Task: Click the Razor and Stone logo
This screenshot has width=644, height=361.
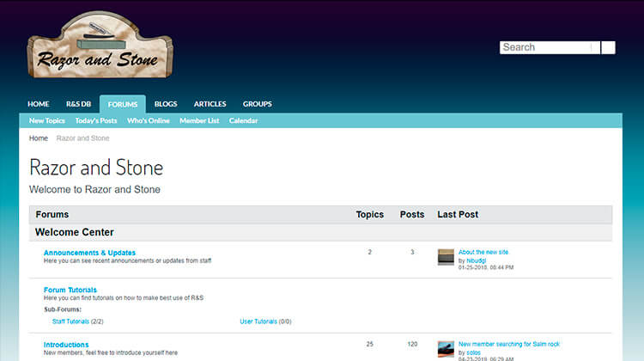Action: [100, 46]
